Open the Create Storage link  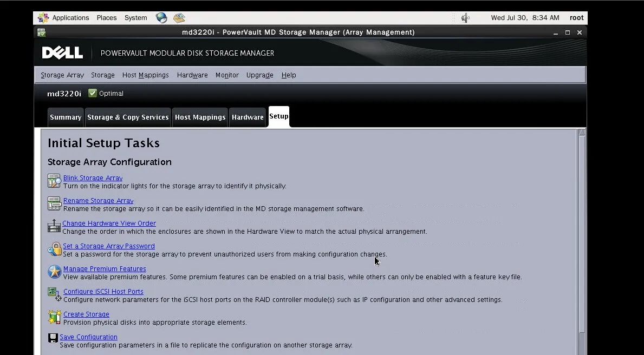pos(86,314)
